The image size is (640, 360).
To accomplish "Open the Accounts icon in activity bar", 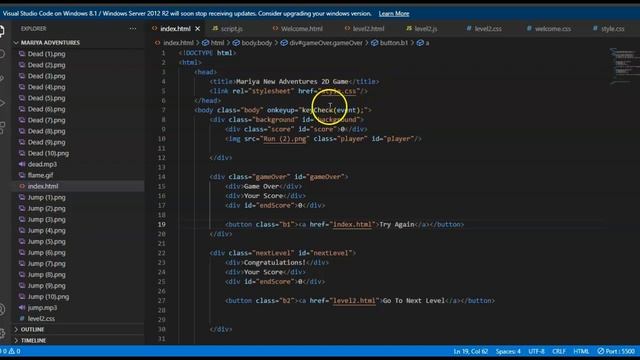I will click(2, 309).
